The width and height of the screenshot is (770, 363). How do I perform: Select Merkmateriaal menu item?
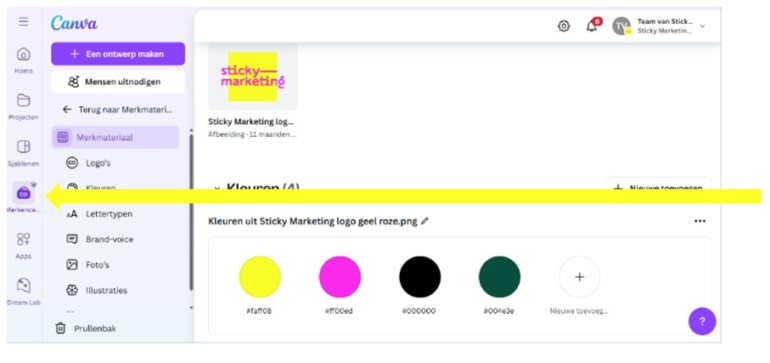point(115,137)
